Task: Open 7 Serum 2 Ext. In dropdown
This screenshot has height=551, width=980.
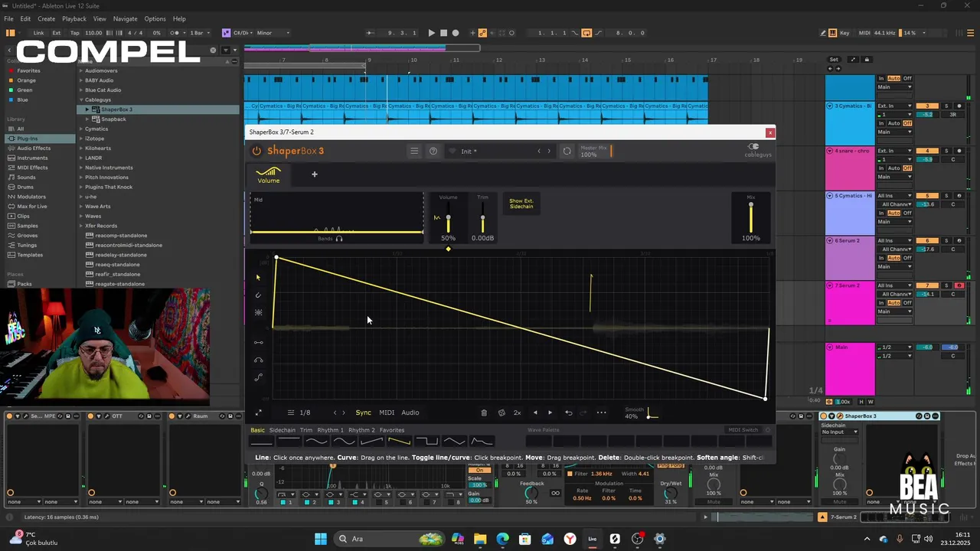Action: tap(895, 285)
